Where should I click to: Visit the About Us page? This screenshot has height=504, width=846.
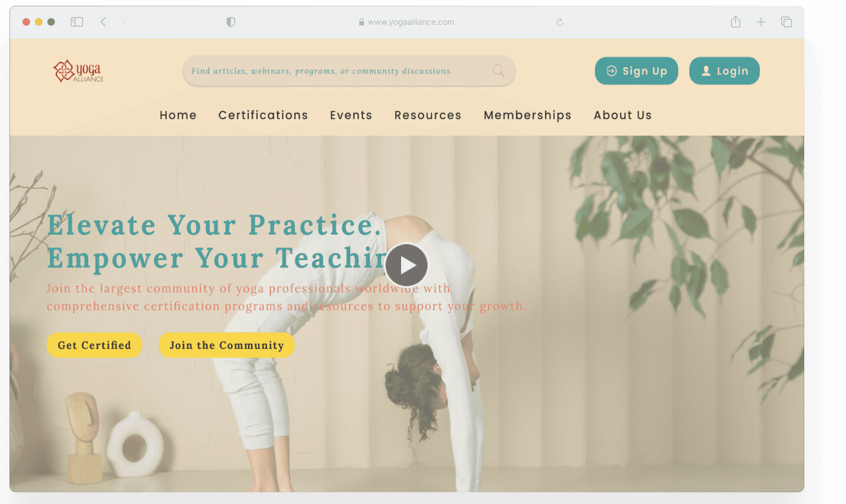click(x=623, y=115)
